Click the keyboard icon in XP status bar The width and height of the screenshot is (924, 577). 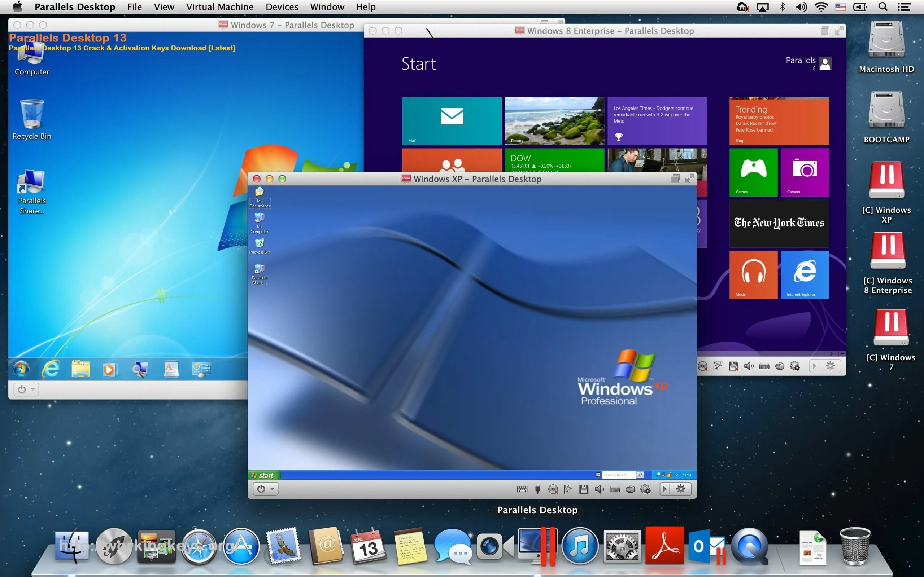point(522,489)
